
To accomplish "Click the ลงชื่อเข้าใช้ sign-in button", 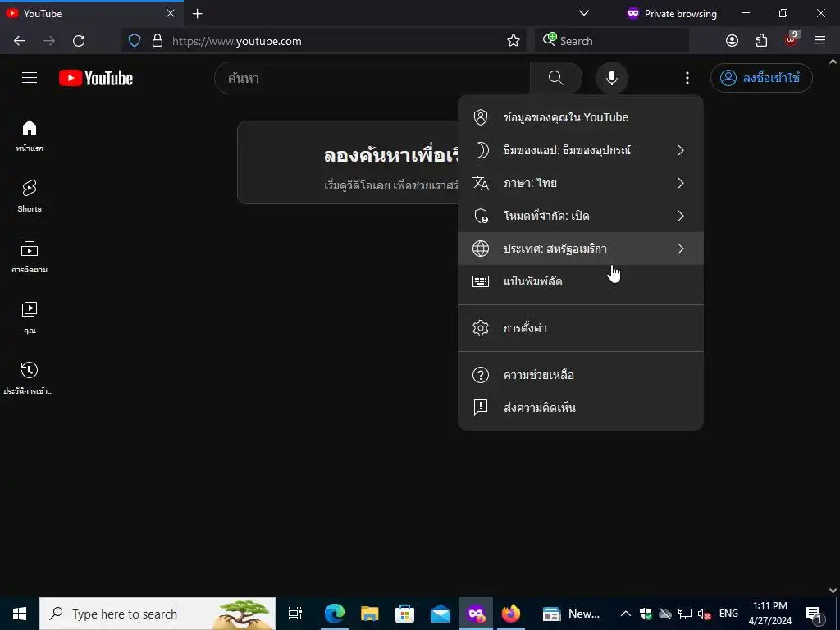I will point(761,78).
